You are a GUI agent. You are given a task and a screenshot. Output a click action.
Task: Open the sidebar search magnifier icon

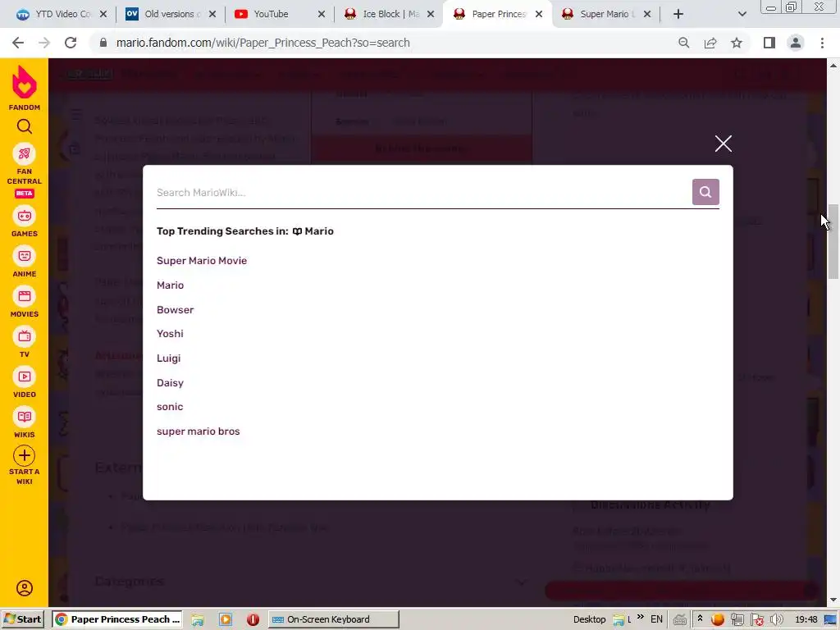(x=24, y=126)
